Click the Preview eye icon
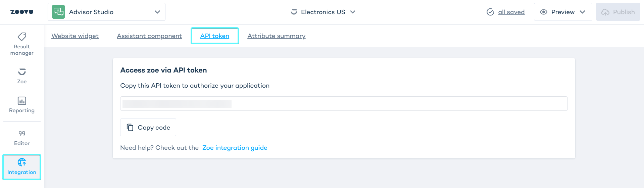644x188 pixels. click(x=543, y=12)
